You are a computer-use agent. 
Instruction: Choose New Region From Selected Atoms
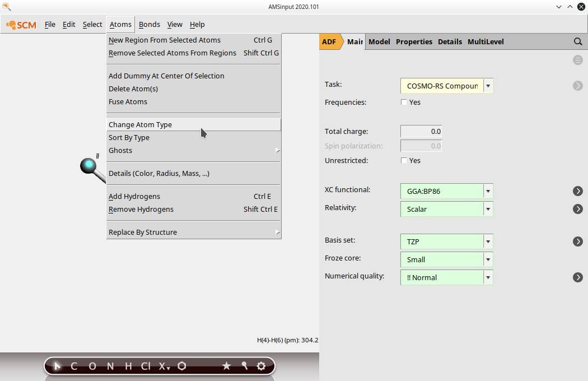click(x=194, y=40)
